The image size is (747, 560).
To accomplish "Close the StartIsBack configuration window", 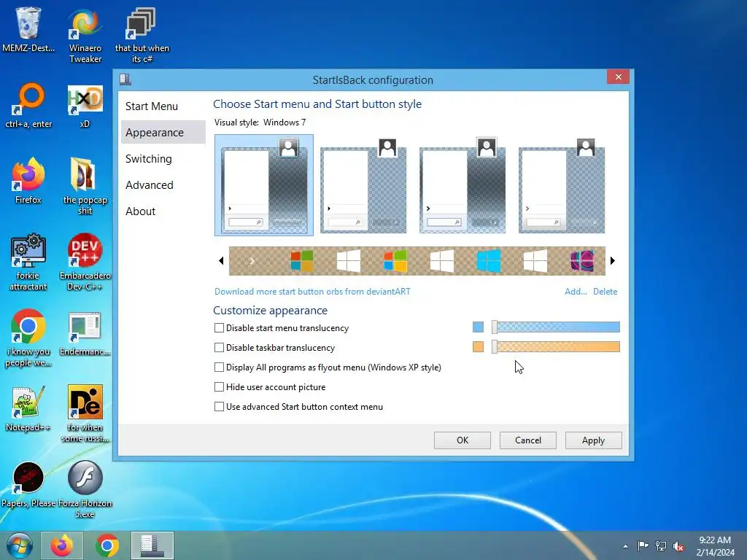I will 619,77.
